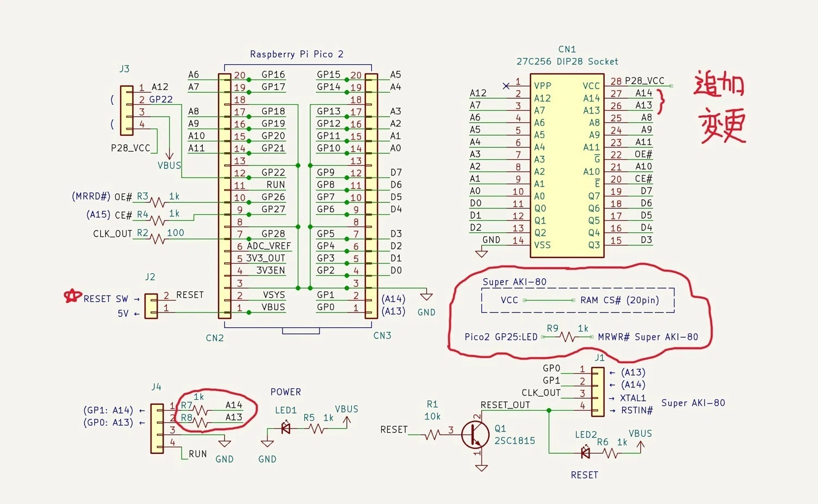This screenshot has height=504, width=818.
Task: Click the no-connect X mark at VPP pin 1
Action: (506, 86)
